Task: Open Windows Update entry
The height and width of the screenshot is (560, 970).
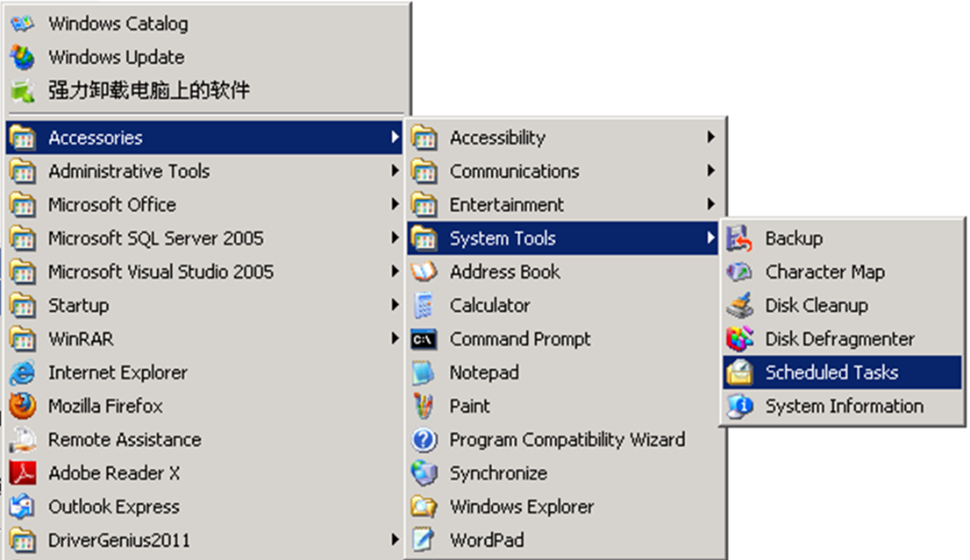Action: click(204, 58)
